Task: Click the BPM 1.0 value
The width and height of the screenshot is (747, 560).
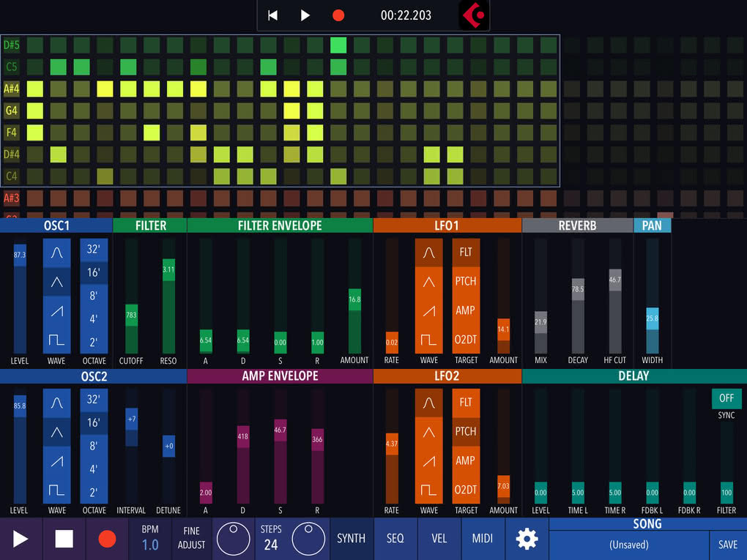Action: [x=150, y=545]
